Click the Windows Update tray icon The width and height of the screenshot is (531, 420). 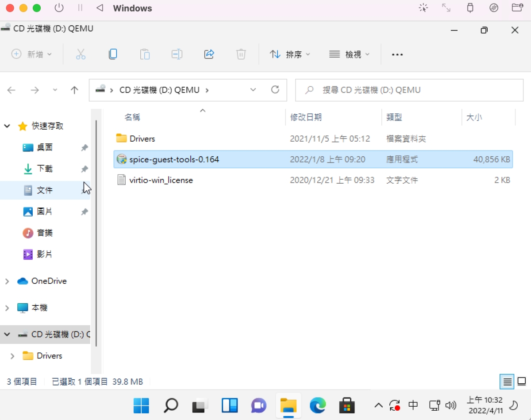click(394, 405)
